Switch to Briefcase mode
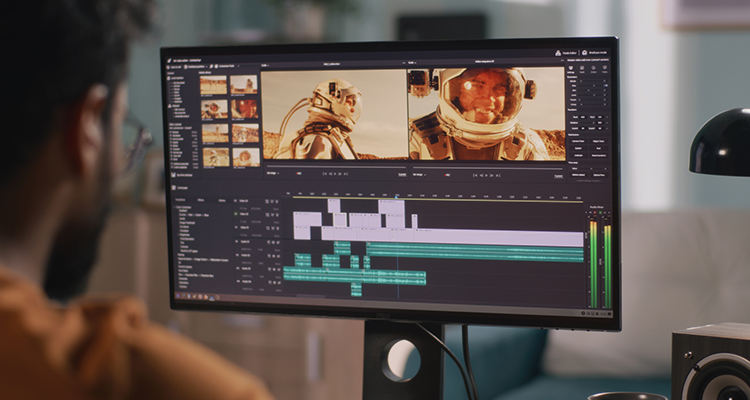 (595, 53)
